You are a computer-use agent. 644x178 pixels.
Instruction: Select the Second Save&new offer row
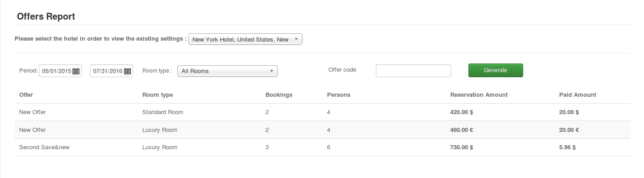(x=322, y=147)
